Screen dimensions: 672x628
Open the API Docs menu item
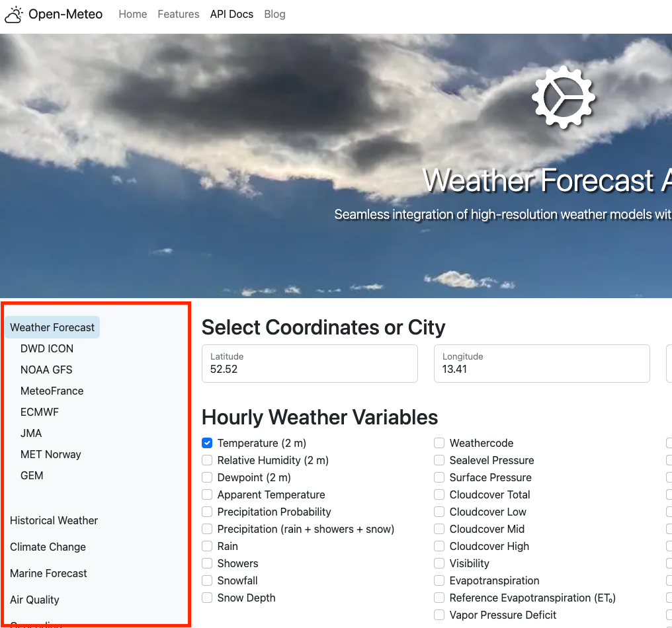pos(231,14)
